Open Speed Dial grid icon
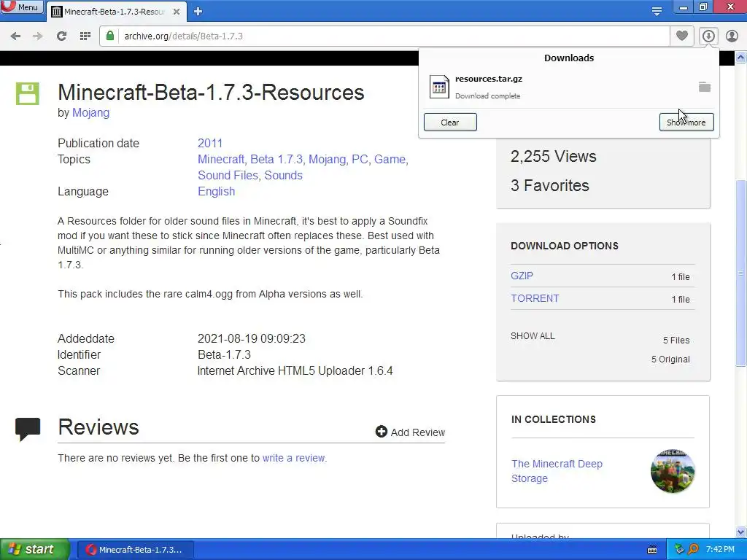747x560 pixels. 85,36
